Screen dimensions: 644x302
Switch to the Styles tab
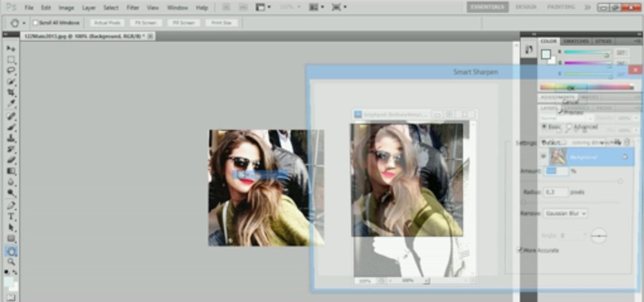coord(603,41)
